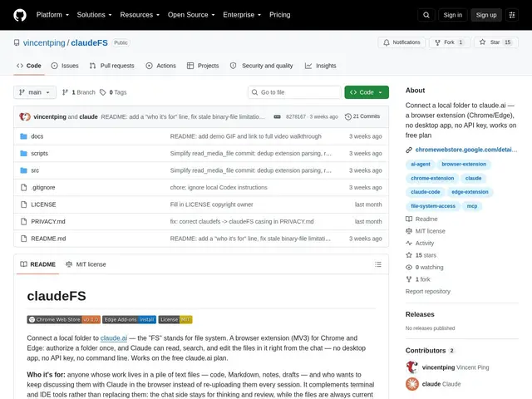The height and width of the screenshot is (399, 532).
Task: Click the file-system-access topic tag
Action: pos(433,206)
